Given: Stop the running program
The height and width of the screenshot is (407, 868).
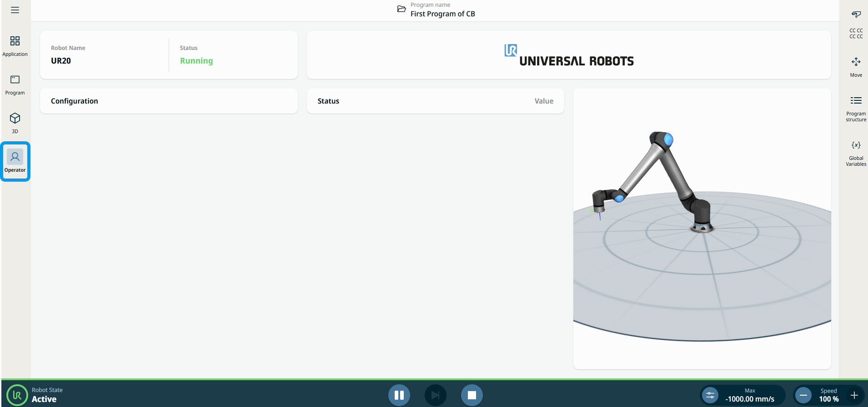Looking at the screenshot, I should pyautogui.click(x=472, y=395).
